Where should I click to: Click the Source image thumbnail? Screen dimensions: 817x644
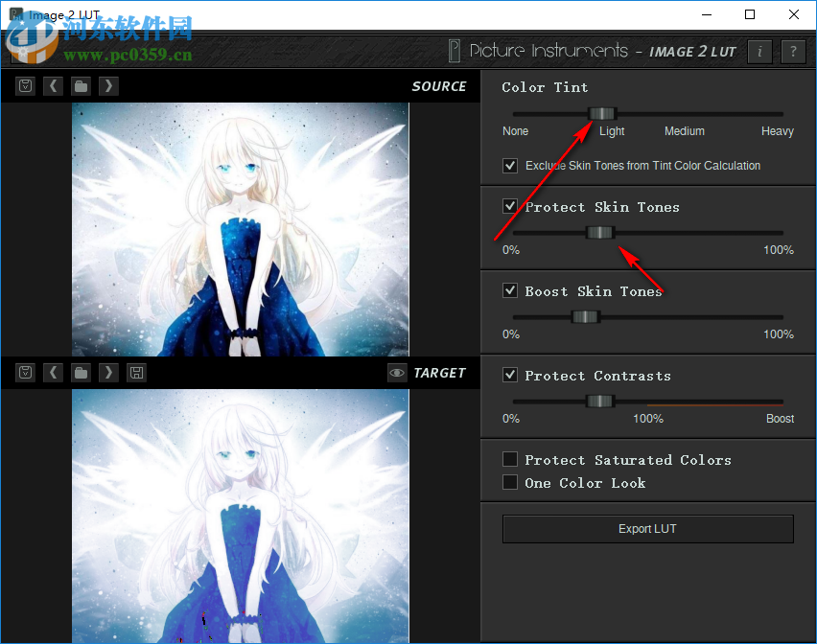tap(240, 229)
